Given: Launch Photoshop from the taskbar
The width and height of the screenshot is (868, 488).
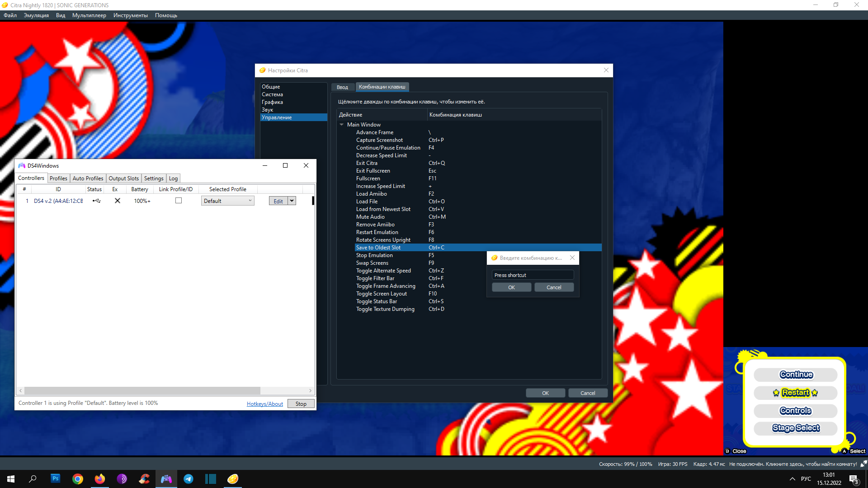Looking at the screenshot, I should tap(55, 479).
